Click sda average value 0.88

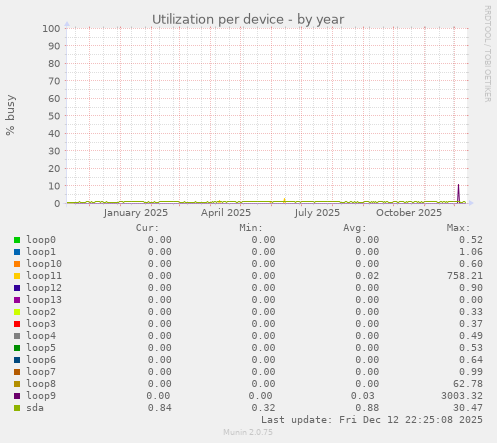coord(367,408)
